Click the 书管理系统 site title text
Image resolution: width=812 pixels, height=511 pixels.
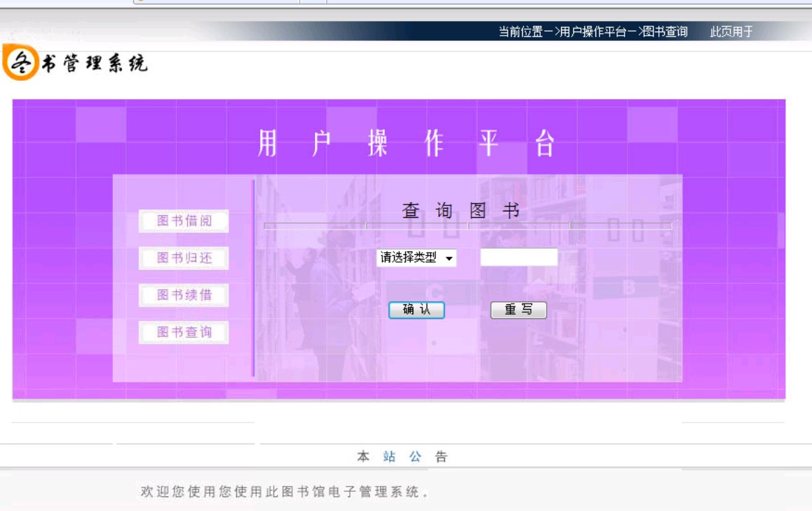[94, 63]
